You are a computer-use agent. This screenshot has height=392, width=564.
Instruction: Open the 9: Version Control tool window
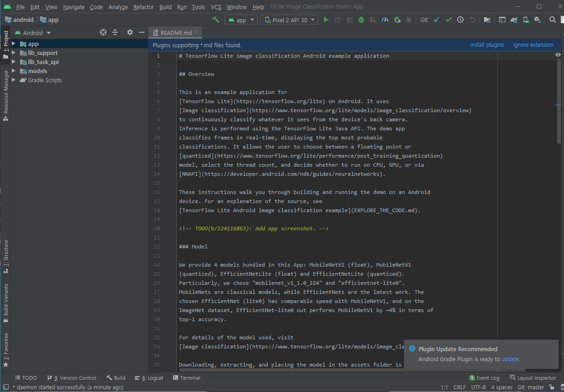click(x=72, y=377)
